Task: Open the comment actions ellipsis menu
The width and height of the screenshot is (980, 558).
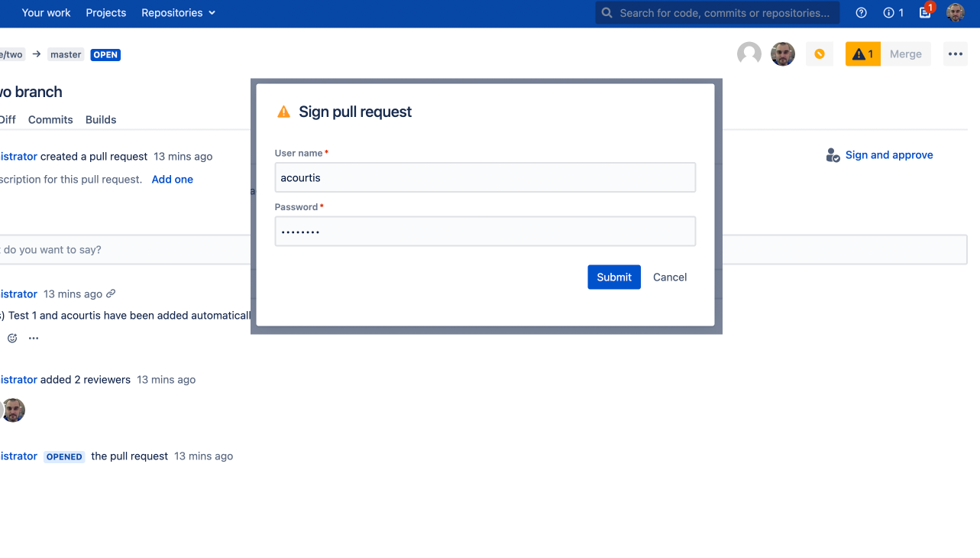Action: point(33,337)
